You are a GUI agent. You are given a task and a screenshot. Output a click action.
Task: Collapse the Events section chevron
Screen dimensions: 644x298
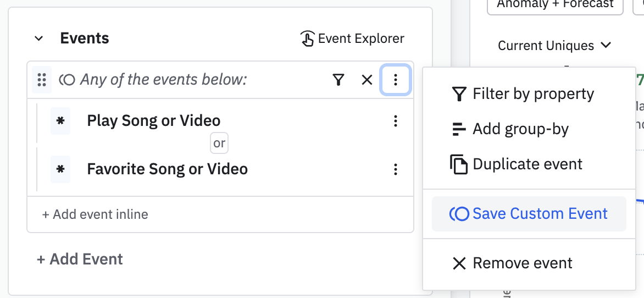coord(38,38)
